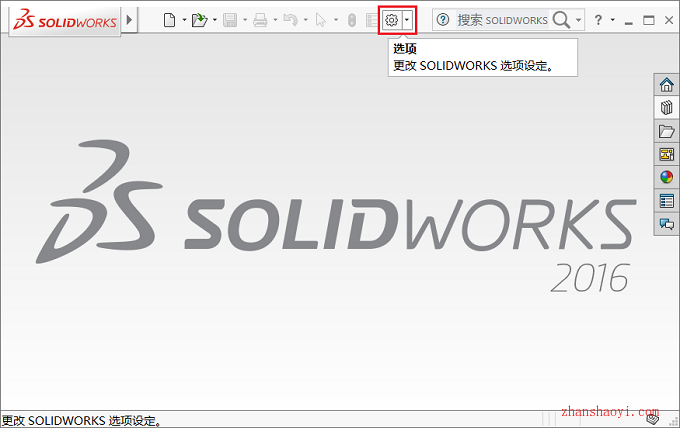Click the File Properties icon

pyautogui.click(x=372, y=20)
